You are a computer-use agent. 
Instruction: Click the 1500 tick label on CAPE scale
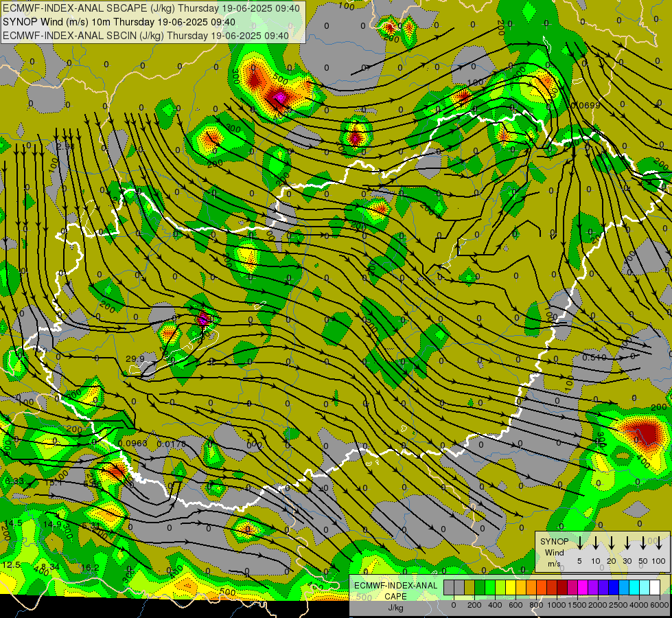coord(577,605)
